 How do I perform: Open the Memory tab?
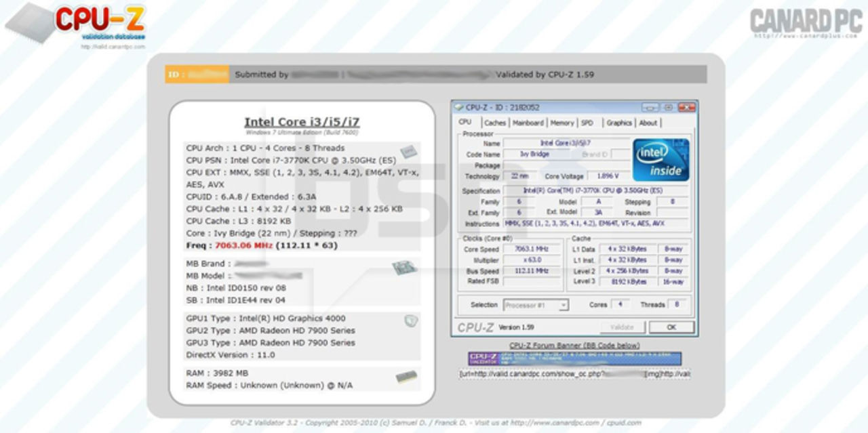pos(561,123)
